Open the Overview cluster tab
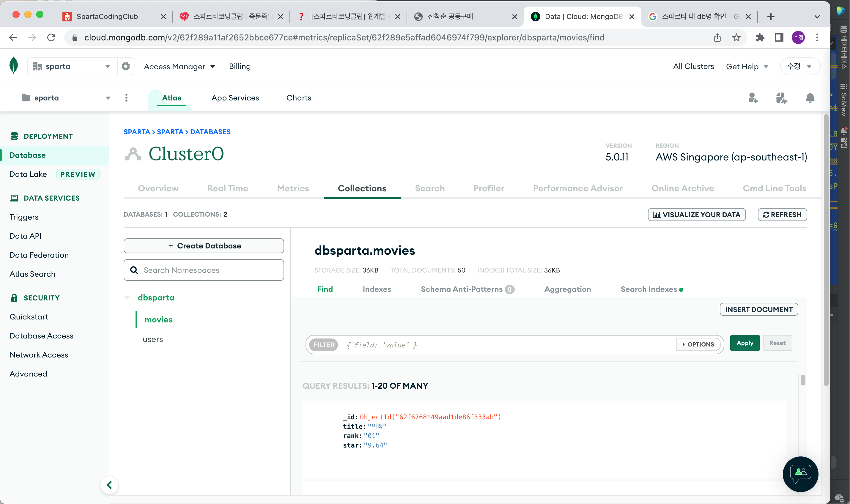This screenshot has width=850, height=504. pyautogui.click(x=158, y=188)
